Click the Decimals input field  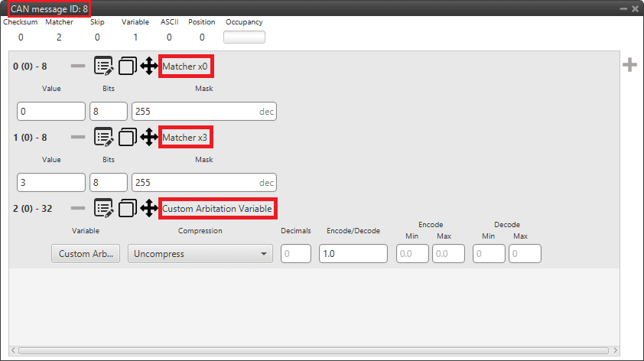pos(295,254)
